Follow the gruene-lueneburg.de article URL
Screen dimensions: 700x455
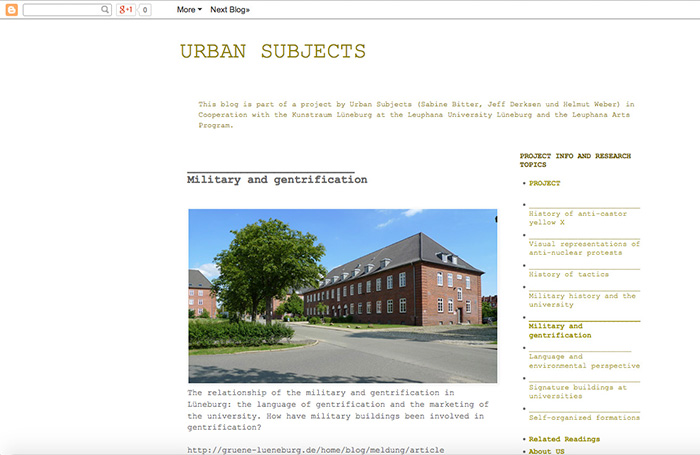(316, 450)
